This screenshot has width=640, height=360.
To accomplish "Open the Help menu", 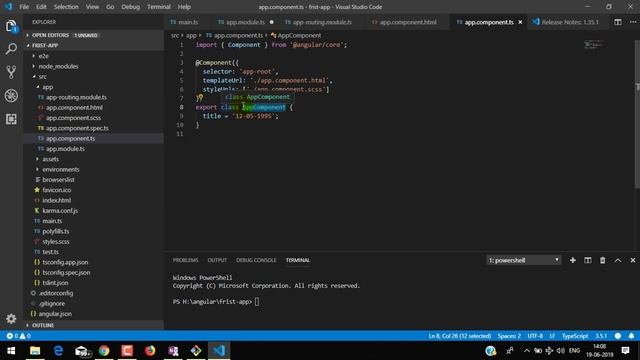I will 184,7.
